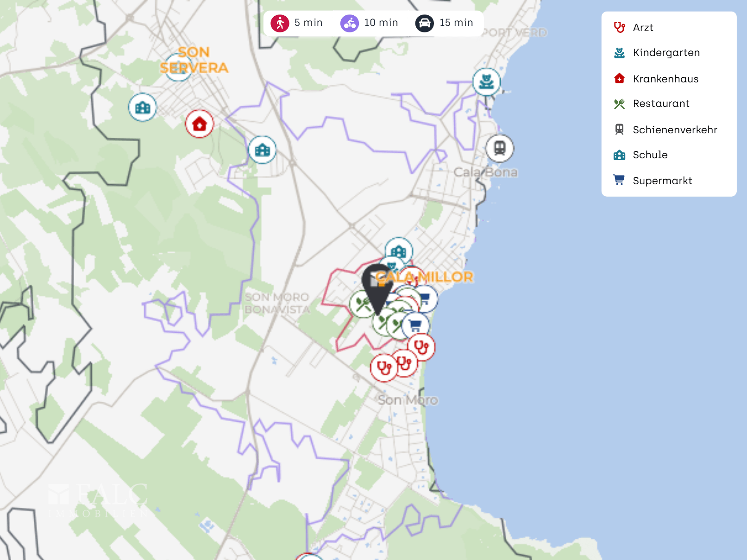
Task: Click Schule legend entry
Action: [650, 155]
